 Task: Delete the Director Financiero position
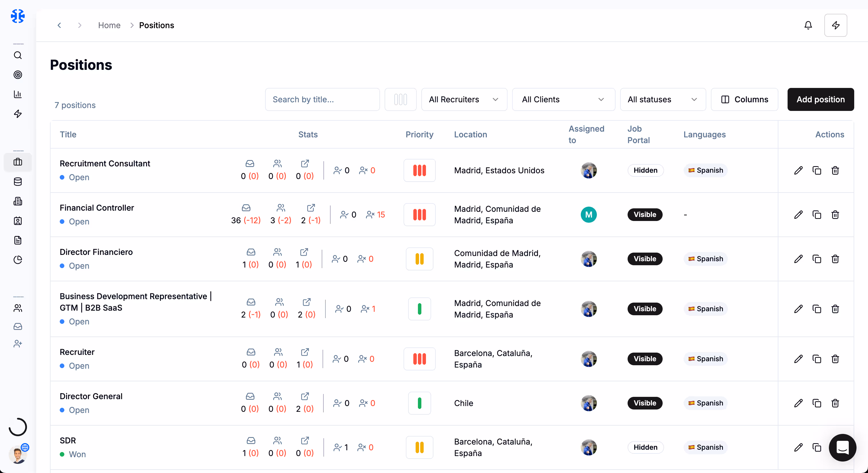point(835,259)
